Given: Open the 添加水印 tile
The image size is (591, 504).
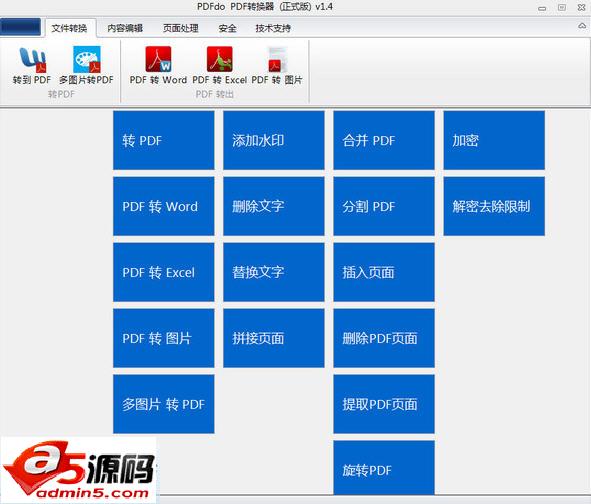Looking at the screenshot, I should click(x=274, y=140).
